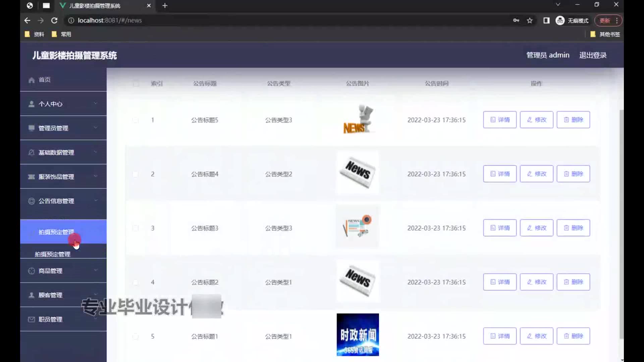The height and width of the screenshot is (362, 644).
Task: Click the page vertical scrollbar
Action: [621, 224]
